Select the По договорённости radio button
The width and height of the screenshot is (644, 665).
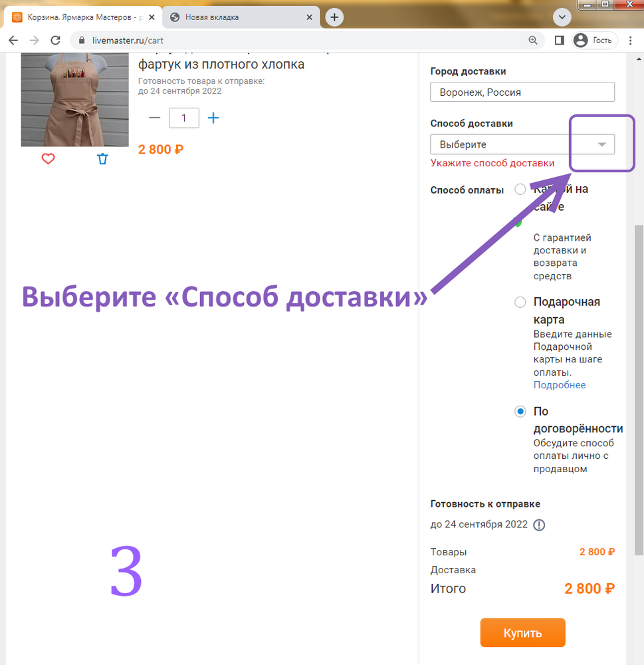point(520,412)
